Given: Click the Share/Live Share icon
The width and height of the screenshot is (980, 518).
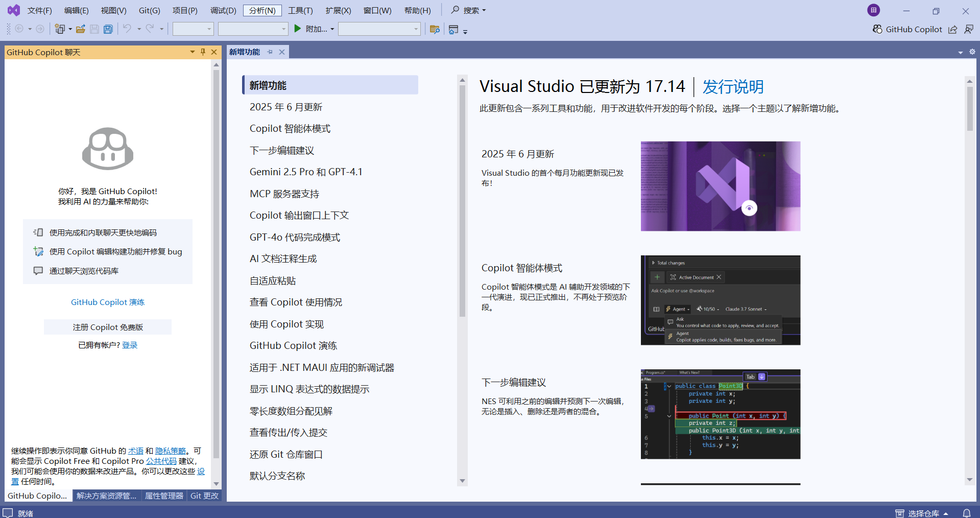Looking at the screenshot, I should click(953, 29).
